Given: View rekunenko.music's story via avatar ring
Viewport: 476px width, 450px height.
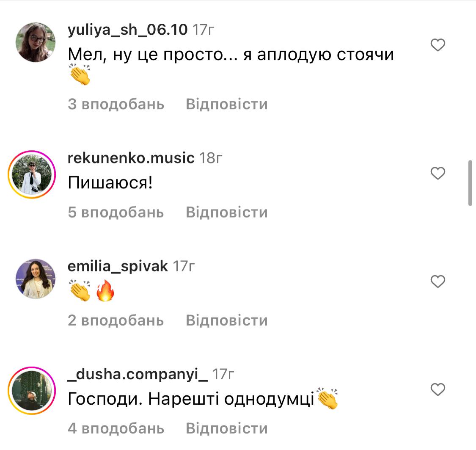Looking at the screenshot, I should [32, 174].
